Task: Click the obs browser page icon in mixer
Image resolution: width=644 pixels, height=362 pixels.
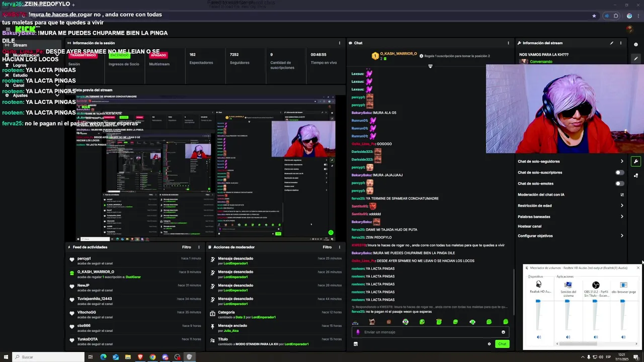Action: point(623,285)
